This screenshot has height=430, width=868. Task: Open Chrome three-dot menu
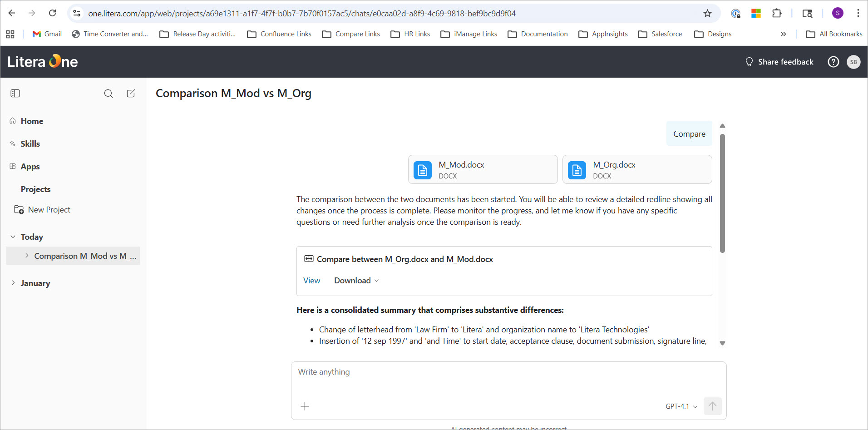tap(858, 13)
